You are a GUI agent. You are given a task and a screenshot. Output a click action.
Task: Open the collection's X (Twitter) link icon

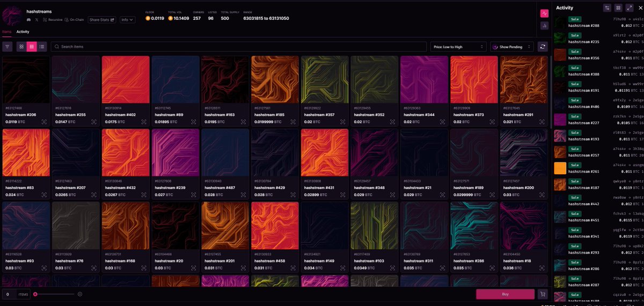tap(36, 20)
